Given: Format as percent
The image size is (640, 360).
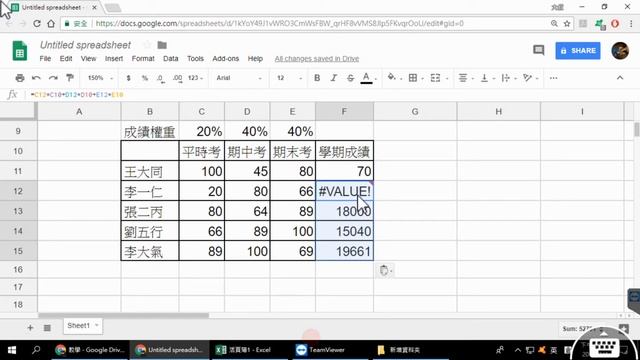Looking at the screenshot, I should coord(144,78).
